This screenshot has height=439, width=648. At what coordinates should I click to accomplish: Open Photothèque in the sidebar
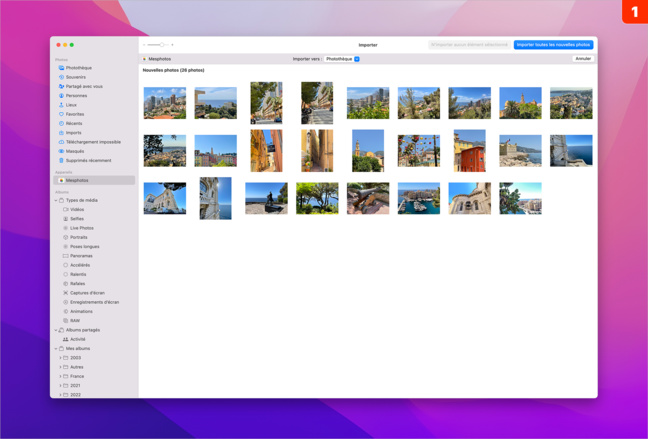pyautogui.click(x=78, y=68)
